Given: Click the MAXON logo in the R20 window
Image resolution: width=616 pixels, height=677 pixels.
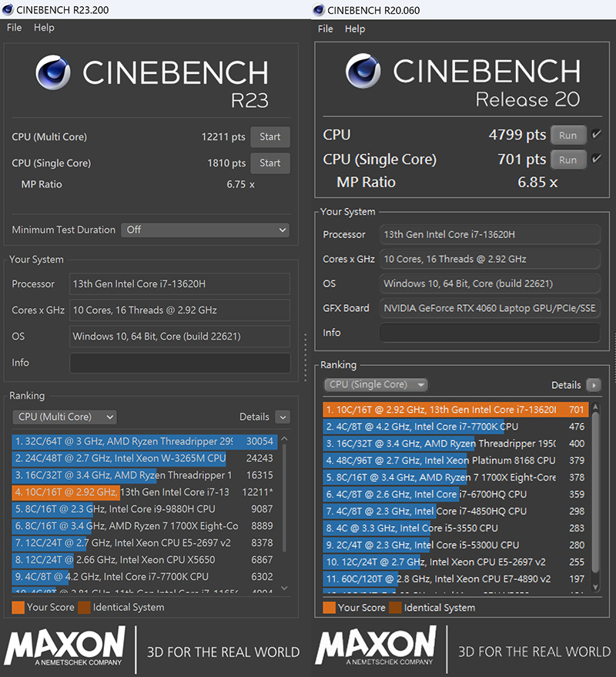Looking at the screenshot, I should pyautogui.click(x=376, y=645).
